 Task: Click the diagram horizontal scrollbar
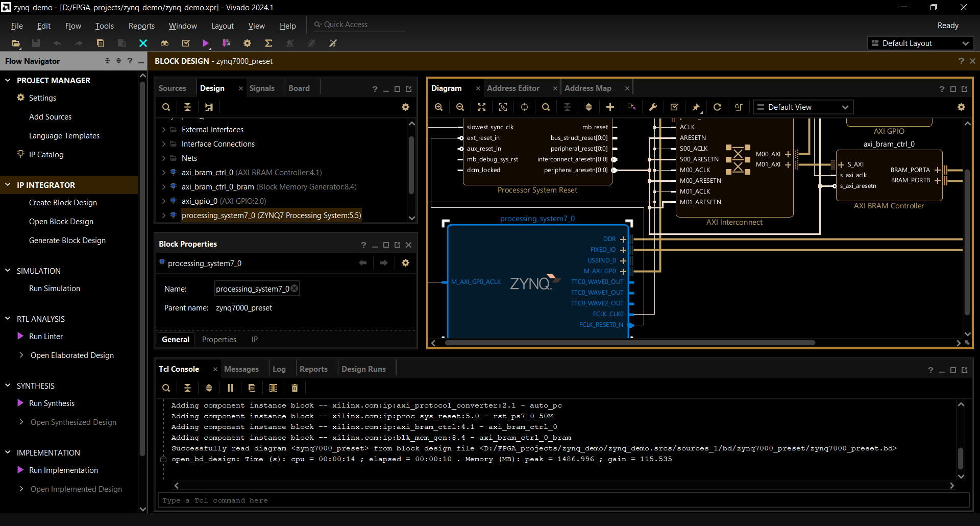click(x=630, y=343)
